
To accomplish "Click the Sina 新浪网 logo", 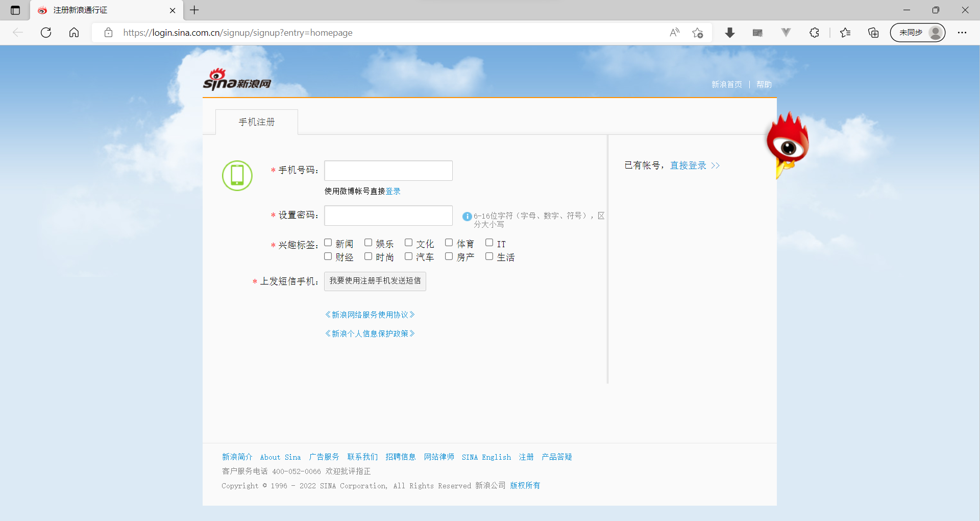I will [x=236, y=79].
